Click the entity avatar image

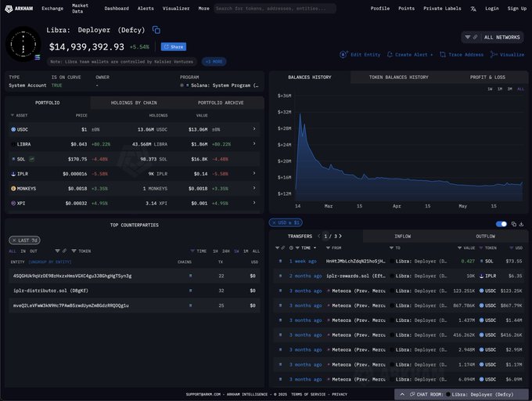(23, 44)
